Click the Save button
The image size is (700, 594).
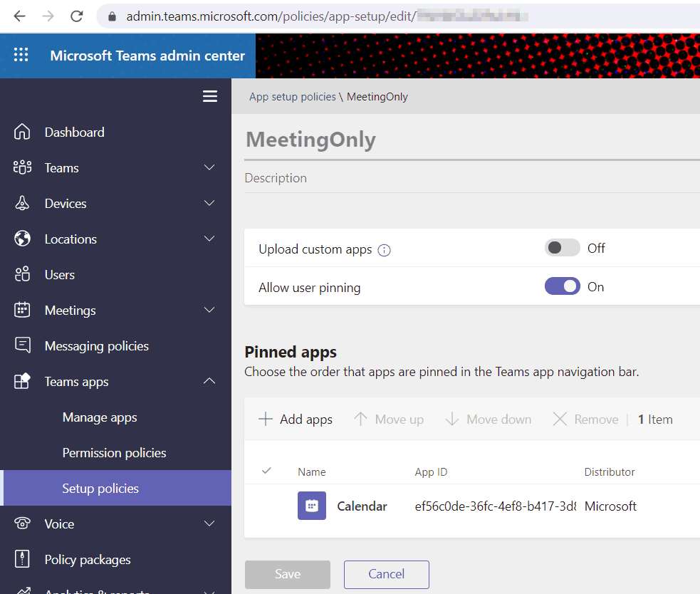point(288,574)
